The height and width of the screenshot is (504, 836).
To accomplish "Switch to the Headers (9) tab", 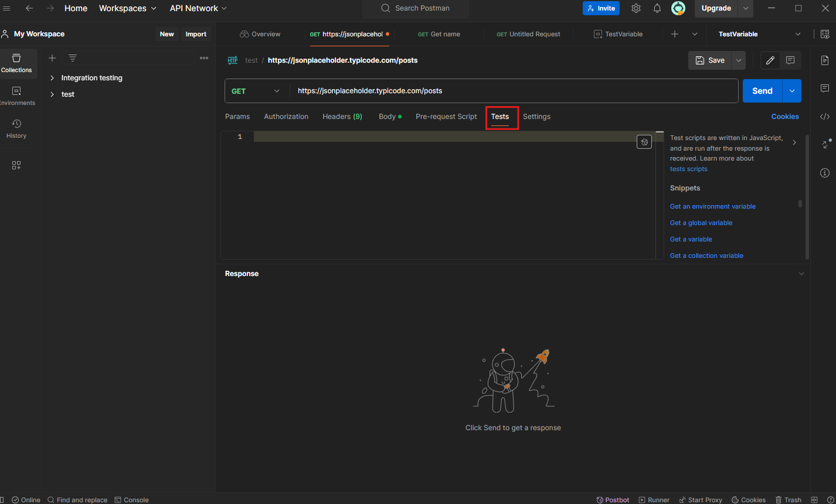I will (x=342, y=117).
